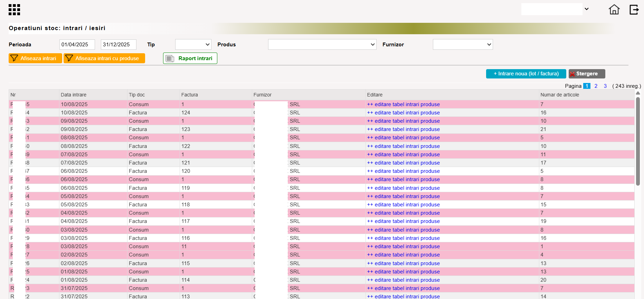Jump to page 3 of results
The width and height of the screenshot is (644, 299).
[x=605, y=86]
